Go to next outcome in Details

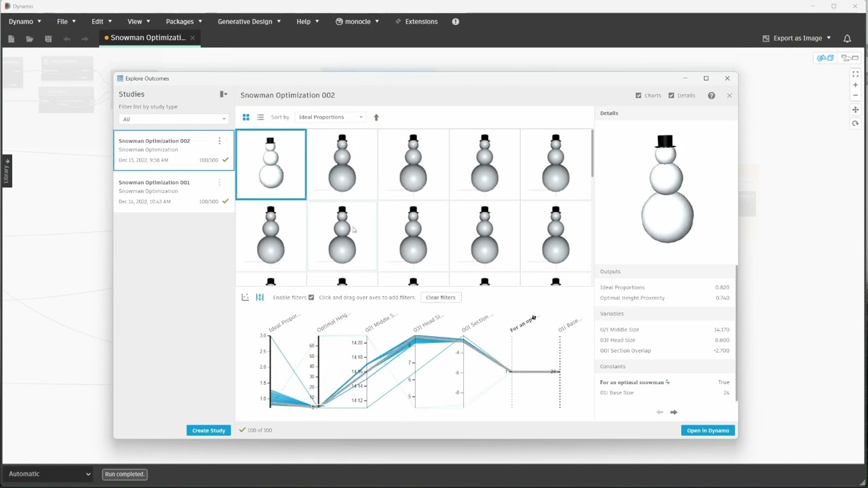673,412
